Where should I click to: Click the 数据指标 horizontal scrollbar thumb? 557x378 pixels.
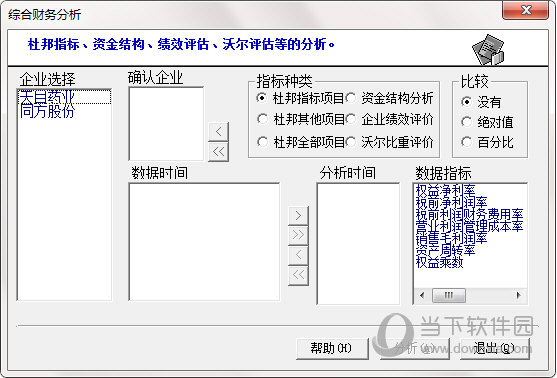click(x=449, y=295)
